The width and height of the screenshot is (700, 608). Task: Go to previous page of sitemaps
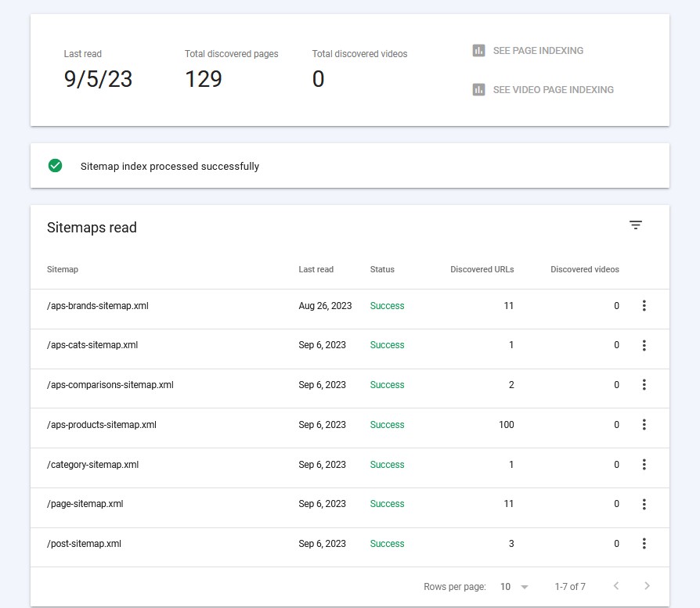(x=616, y=585)
